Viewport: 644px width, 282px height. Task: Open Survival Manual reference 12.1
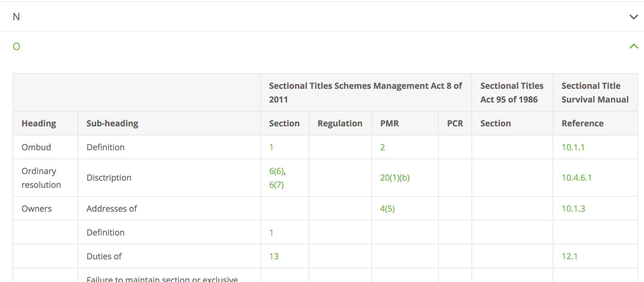pos(569,256)
